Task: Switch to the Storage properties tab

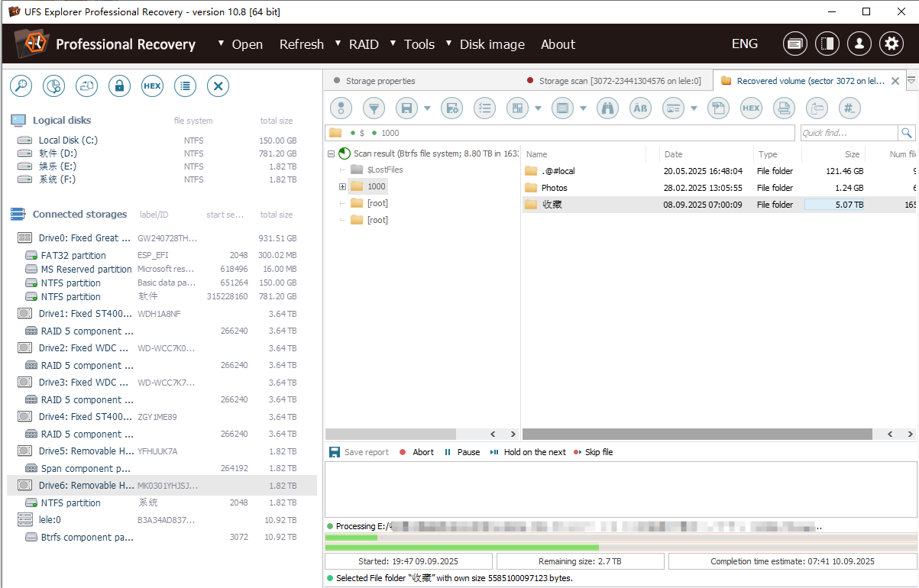Action: coord(380,81)
